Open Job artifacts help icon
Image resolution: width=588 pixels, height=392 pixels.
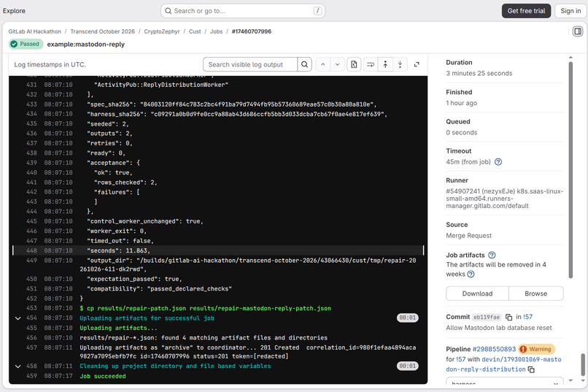492,255
